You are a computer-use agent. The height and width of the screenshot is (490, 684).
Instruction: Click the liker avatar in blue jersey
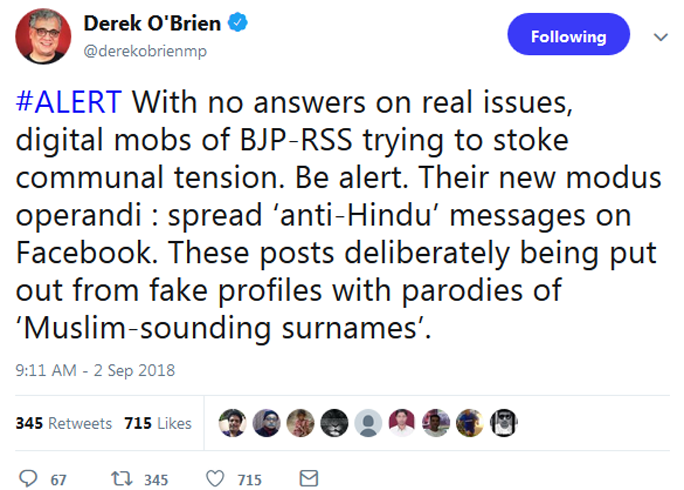(x=469, y=423)
